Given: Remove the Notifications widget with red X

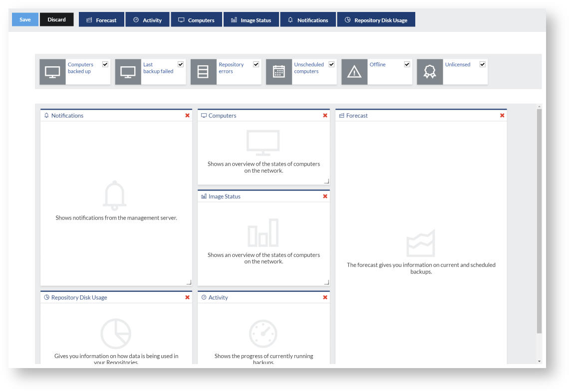Looking at the screenshot, I should click(188, 116).
